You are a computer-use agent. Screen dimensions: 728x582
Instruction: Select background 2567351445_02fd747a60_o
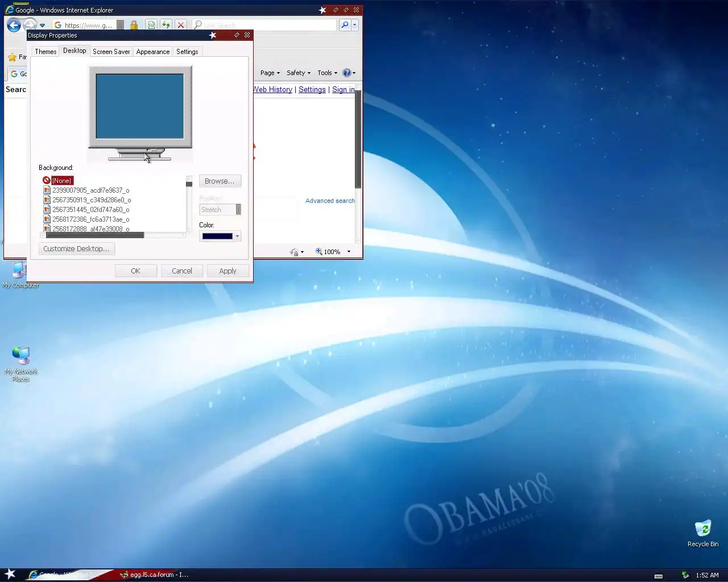[91, 210]
